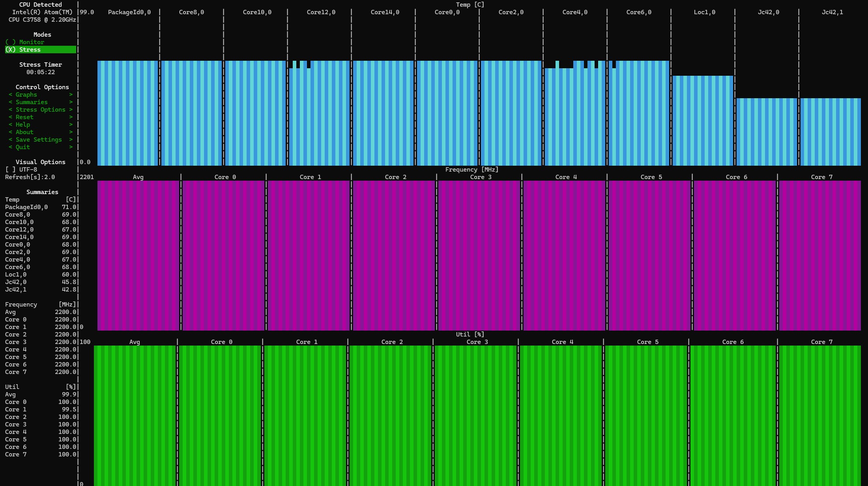Open the About dialog
868x486 pixels.
tap(24, 132)
